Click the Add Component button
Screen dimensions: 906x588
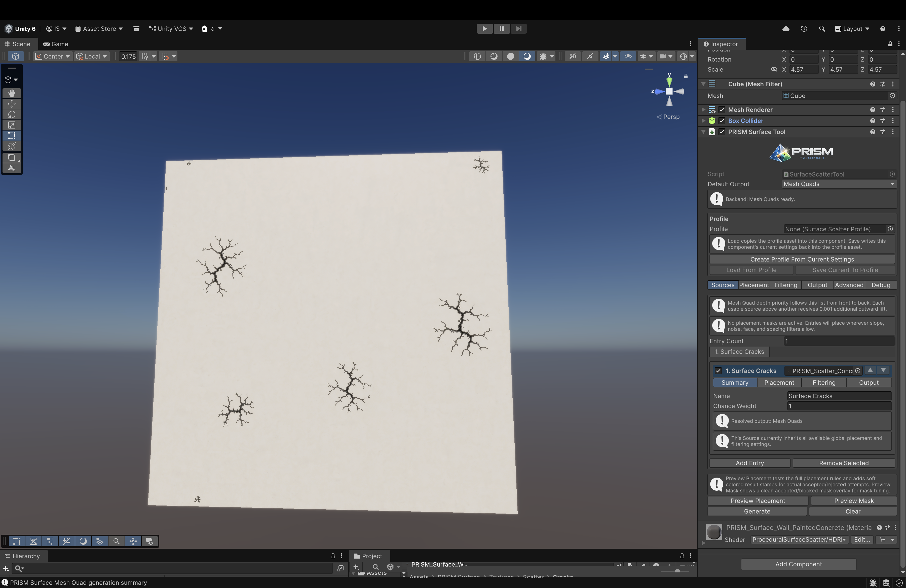(798, 564)
